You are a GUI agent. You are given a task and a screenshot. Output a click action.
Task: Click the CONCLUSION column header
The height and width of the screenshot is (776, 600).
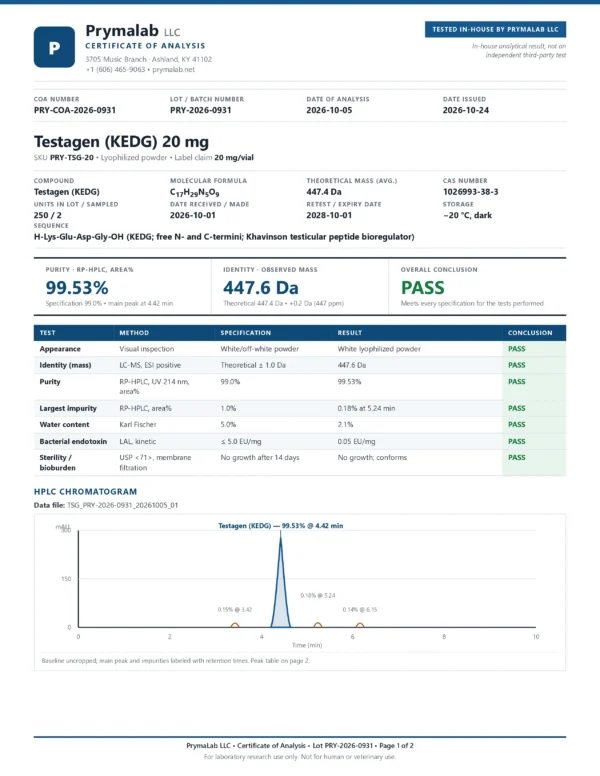(530, 333)
